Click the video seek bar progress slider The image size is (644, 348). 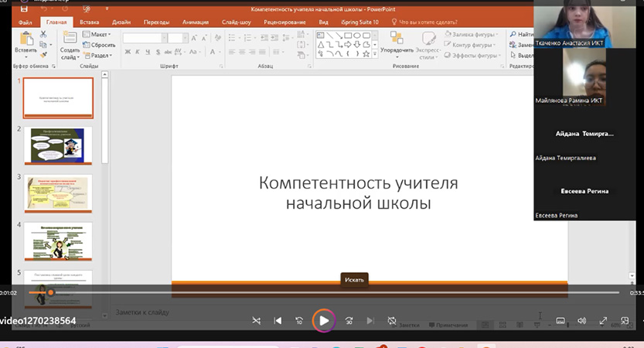[x=51, y=292]
